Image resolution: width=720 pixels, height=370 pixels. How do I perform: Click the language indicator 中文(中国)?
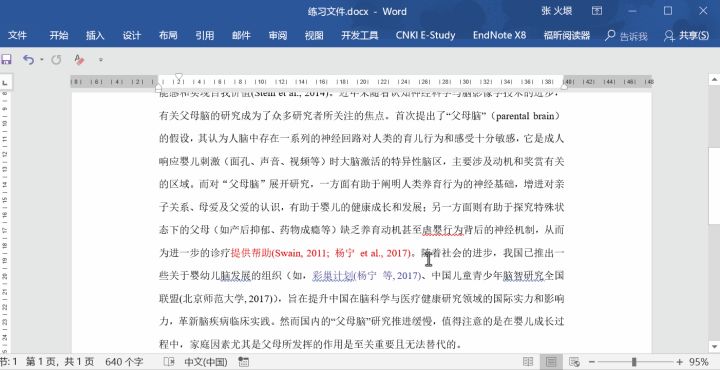[x=206, y=362]
